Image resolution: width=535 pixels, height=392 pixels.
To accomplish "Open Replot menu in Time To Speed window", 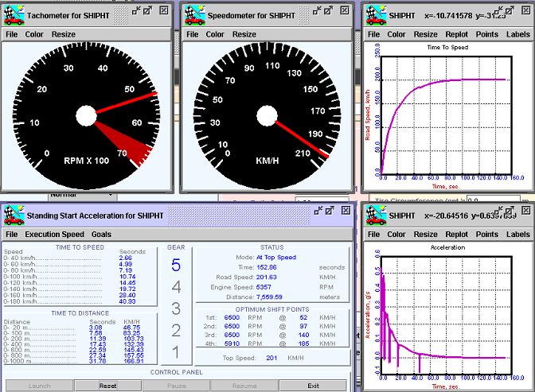I will click(x=456, y=34).
